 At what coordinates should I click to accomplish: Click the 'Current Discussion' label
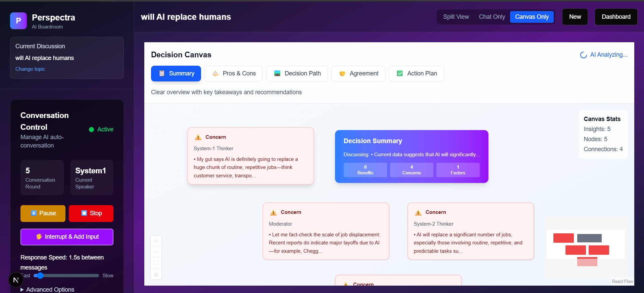tap(40, 46)
